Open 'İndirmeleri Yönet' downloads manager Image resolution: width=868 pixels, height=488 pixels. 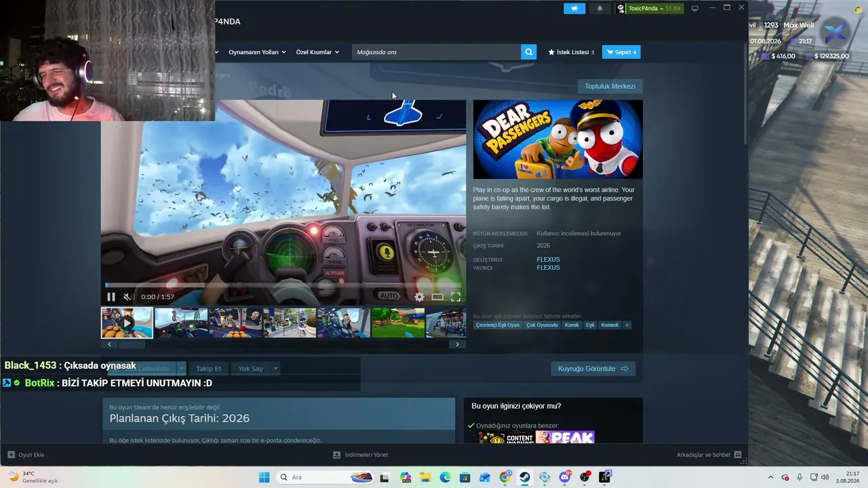click(x=361, y=455)
